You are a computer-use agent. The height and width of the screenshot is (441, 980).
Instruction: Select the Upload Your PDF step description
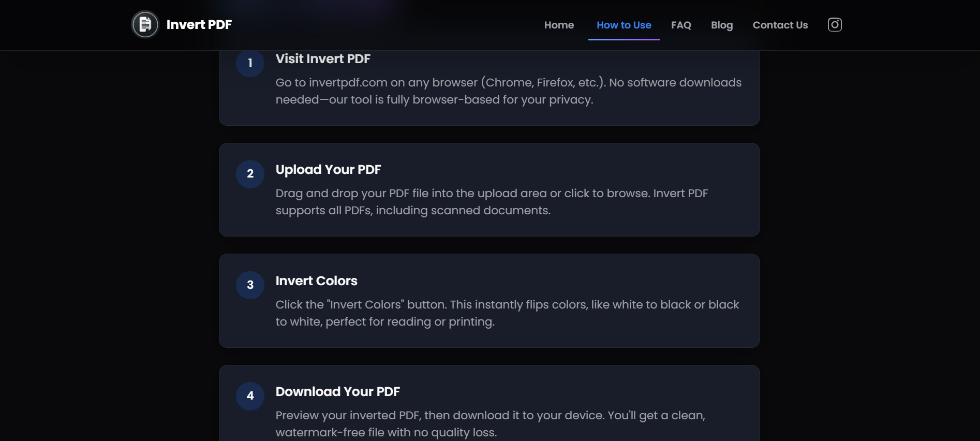coord(492,202)
